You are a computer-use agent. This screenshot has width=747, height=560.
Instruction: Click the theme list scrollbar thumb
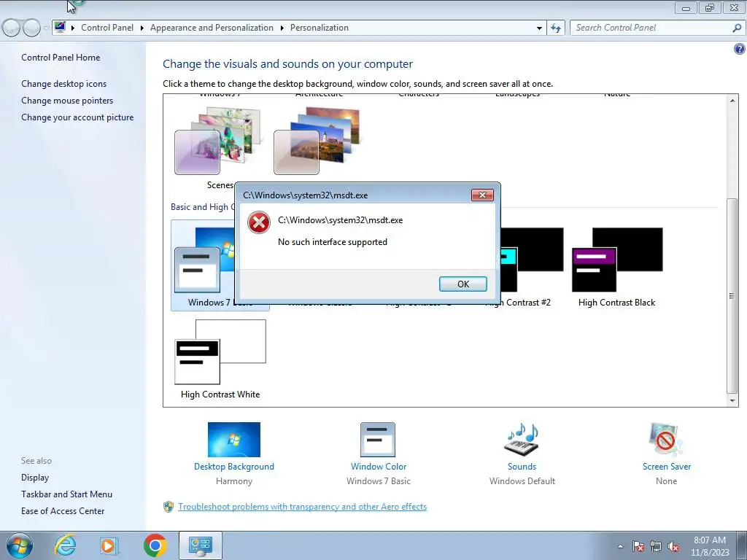coord(732,295)
